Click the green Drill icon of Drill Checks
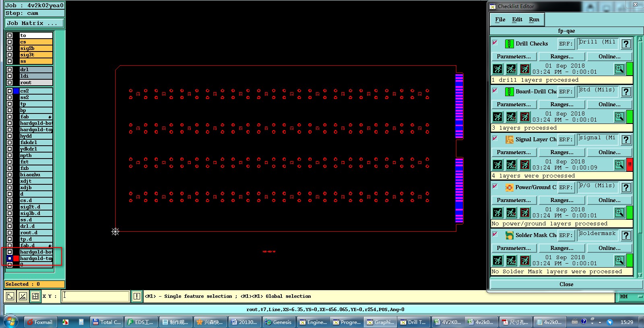This screenshot has height=328, width=644. (x=509, y=43)
